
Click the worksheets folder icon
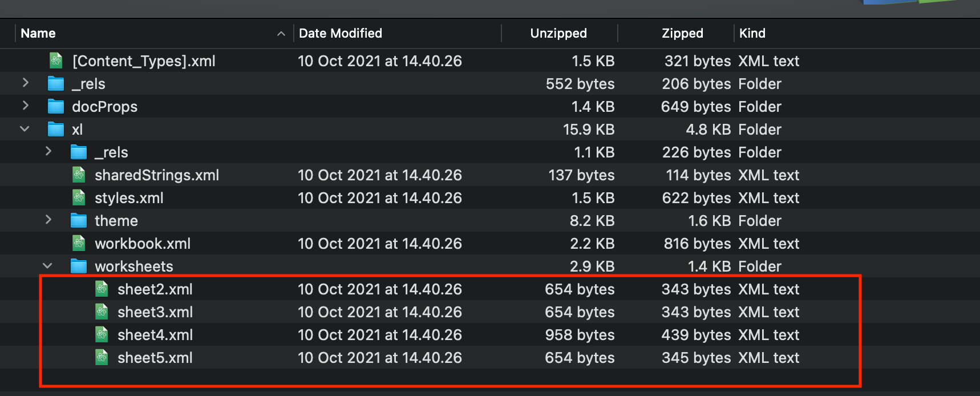click(x=79, y=266)
